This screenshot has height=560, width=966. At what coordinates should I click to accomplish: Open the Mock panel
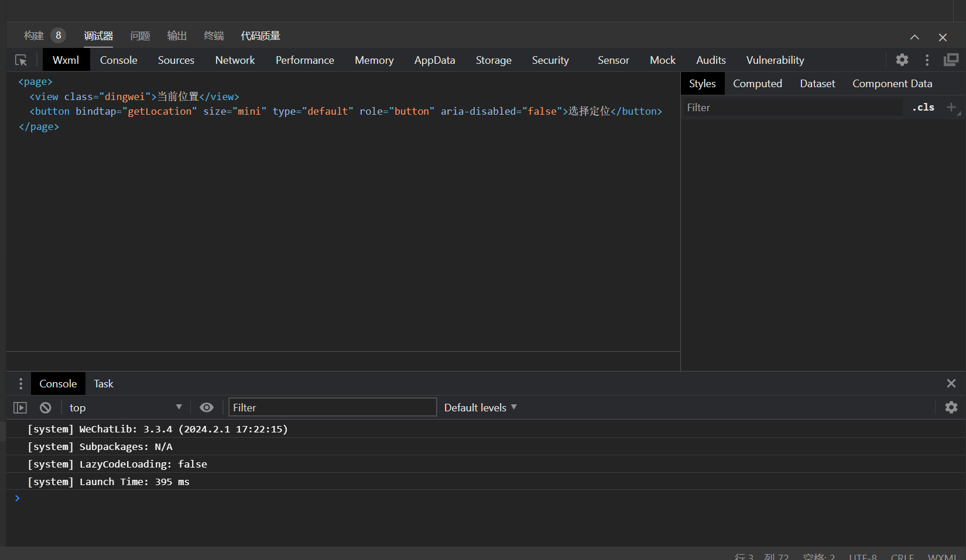663,60
